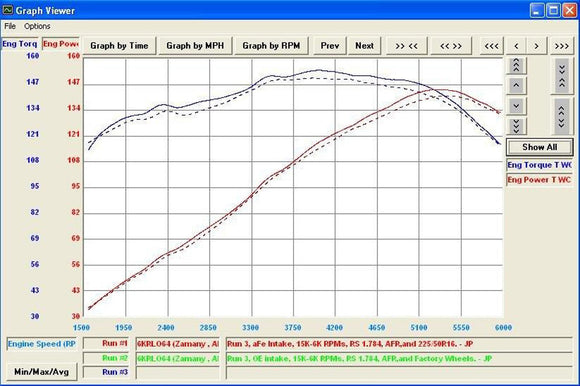Compress horizontally with >> << button
The image size is (580, 386).
coord(407,46)
